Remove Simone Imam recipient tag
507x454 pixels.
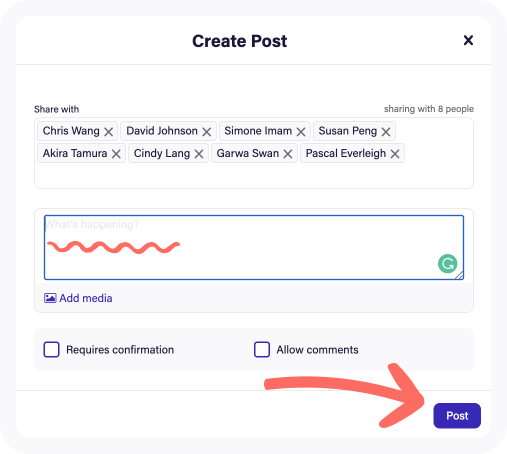[301, 132]
